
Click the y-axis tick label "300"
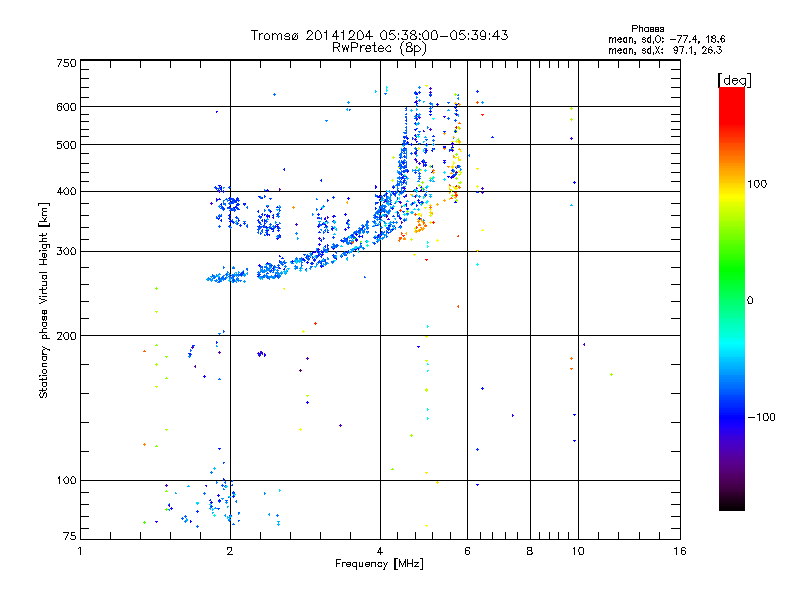coord(66,251)
